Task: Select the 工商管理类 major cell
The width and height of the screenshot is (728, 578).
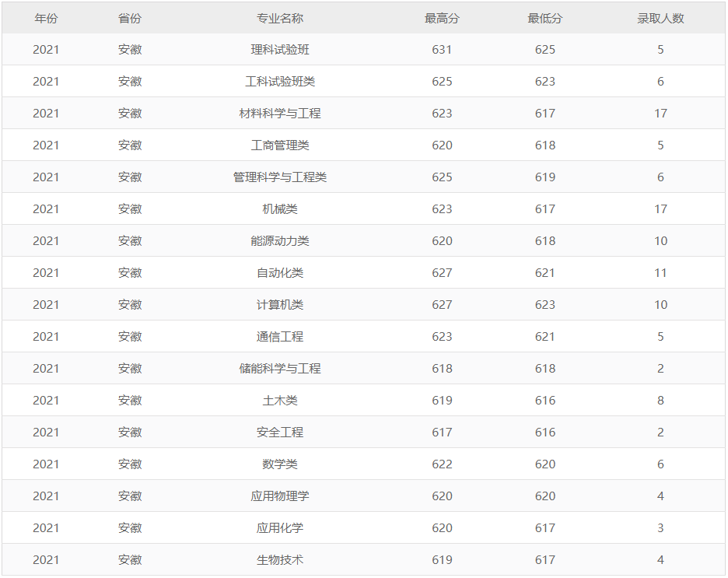Action: pyautogui.click(x=280, y=145)
